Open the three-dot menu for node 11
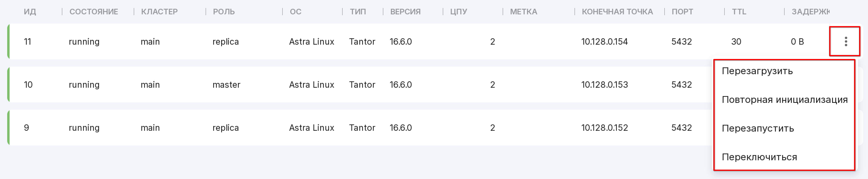The height and width of the screenshot is (179, 868). (845, 41)
